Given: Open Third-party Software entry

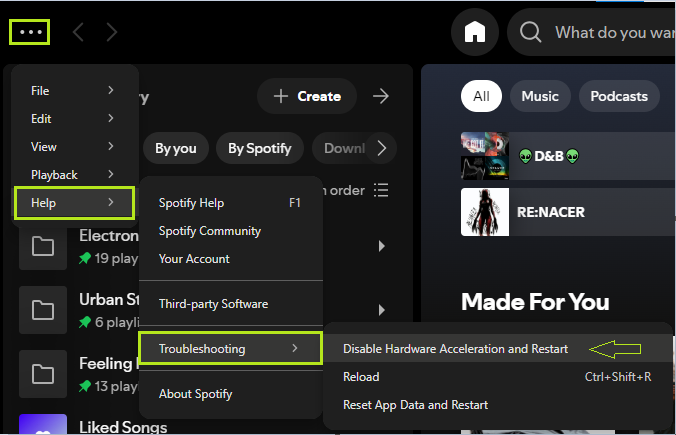Looking at the screenshot, I should tap(231, 304).
